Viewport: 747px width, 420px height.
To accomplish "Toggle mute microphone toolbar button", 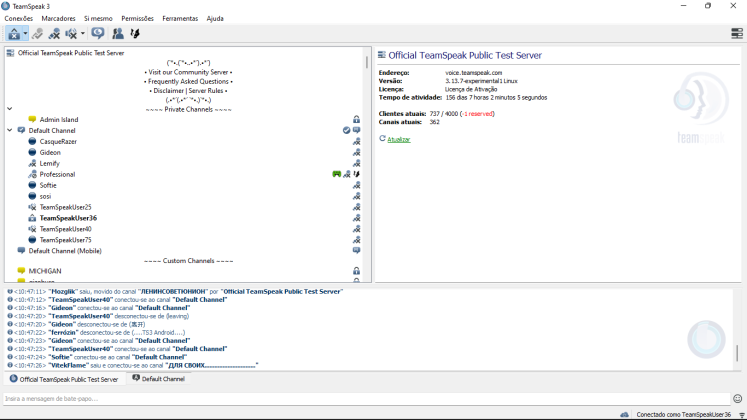I will coord(54,33).
